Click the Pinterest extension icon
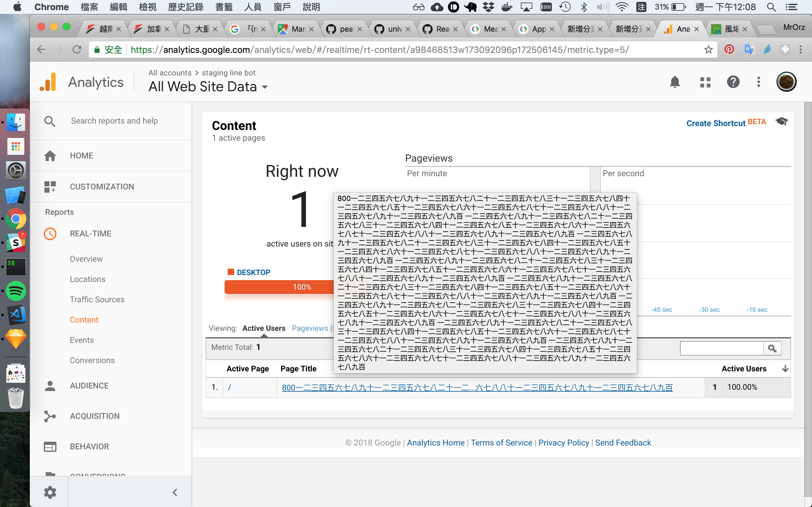Viewport: 812px width, 507px height. 729,50
